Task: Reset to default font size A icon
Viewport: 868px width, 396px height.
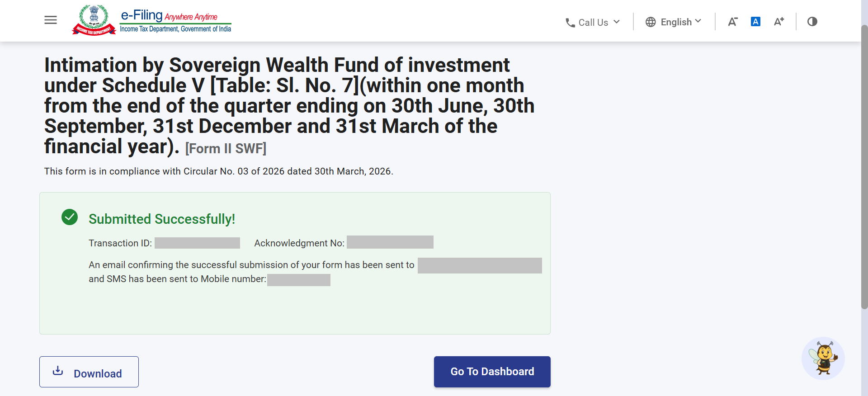Action: click(755, 21)
